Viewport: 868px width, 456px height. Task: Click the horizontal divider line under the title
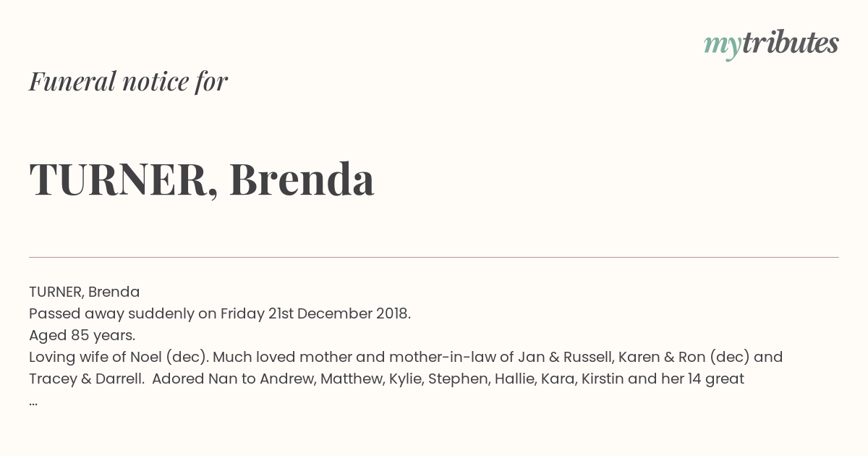pyautogui.click(x=434, y=257)
